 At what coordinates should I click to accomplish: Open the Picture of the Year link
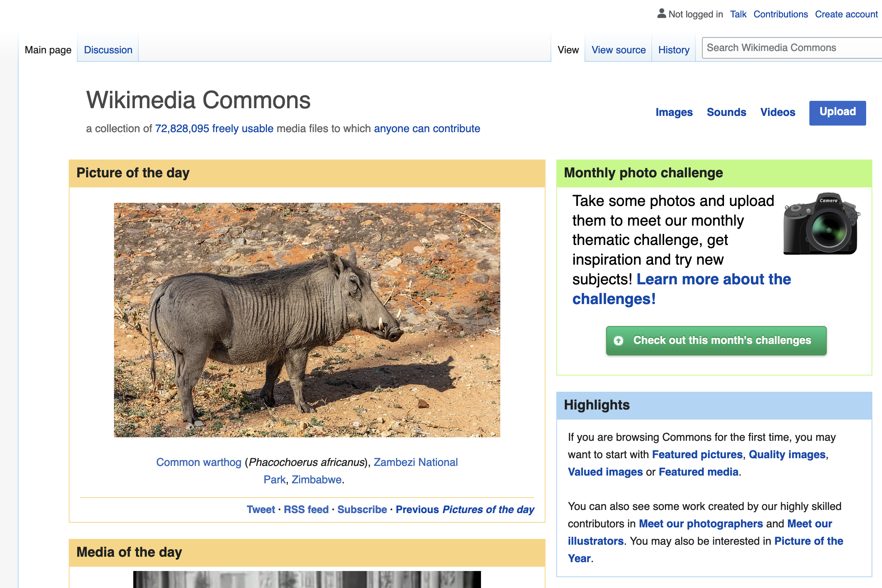coord(705,550)
